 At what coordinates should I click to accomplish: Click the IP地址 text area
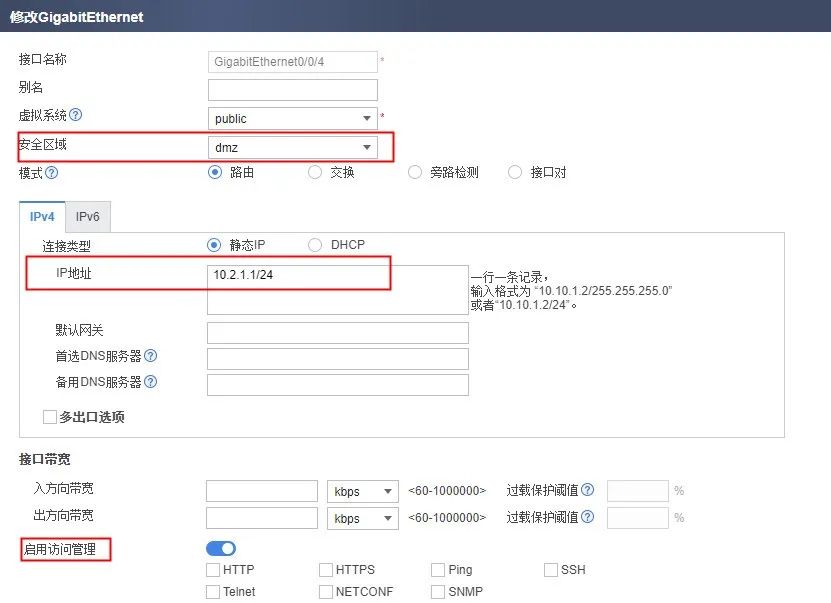coord(338,290)
